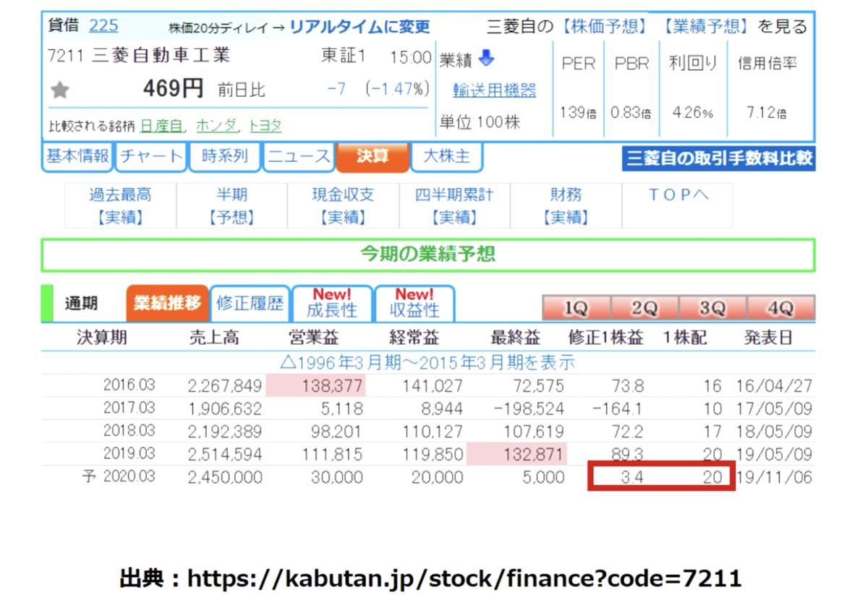
Task: Click the 今期の業績予想 banner
Action: coord(428,255)
